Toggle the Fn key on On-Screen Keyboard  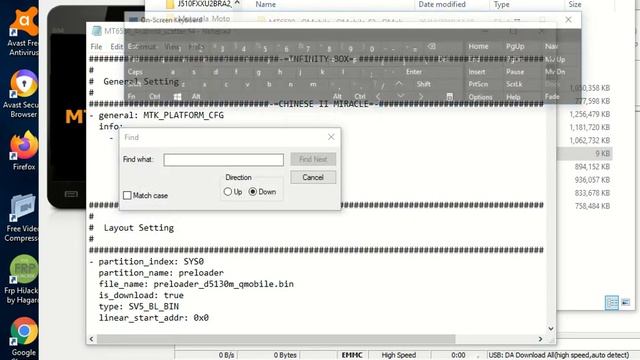tap(131, 97)
